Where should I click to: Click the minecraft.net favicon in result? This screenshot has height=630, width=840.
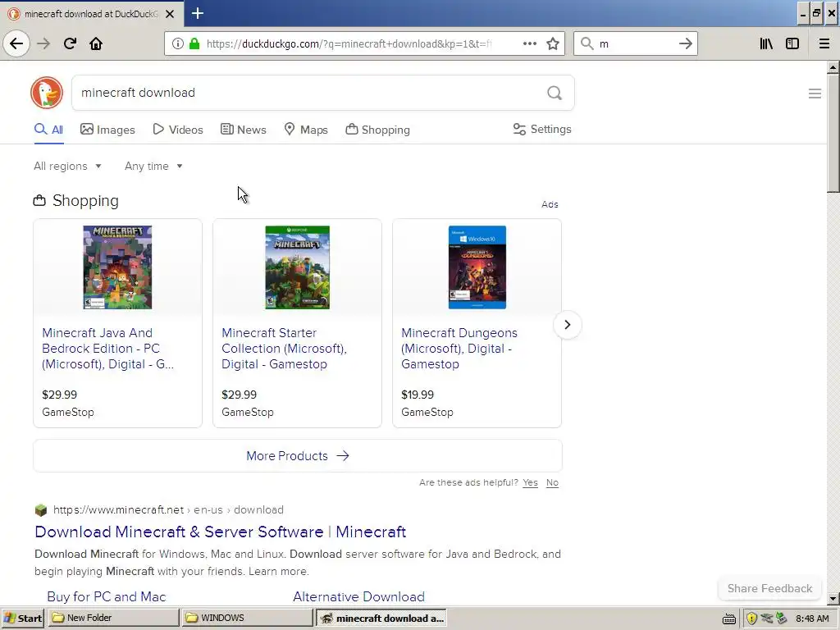point(41,510)
